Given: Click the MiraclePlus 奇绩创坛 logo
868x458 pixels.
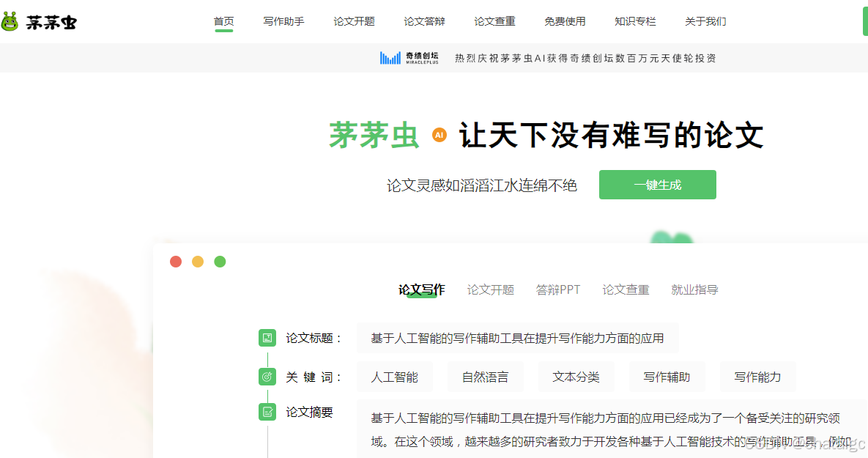Looking at the screenshot, I should point(409,58).
